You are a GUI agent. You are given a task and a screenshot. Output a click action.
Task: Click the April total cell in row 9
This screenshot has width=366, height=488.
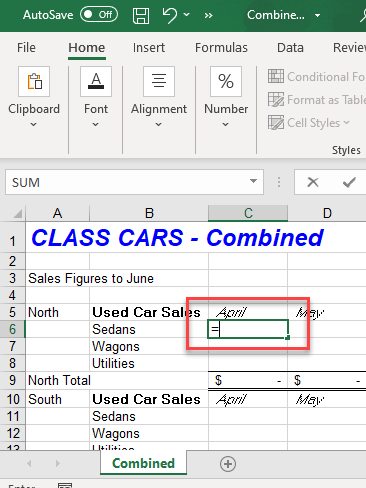point(248,380)
